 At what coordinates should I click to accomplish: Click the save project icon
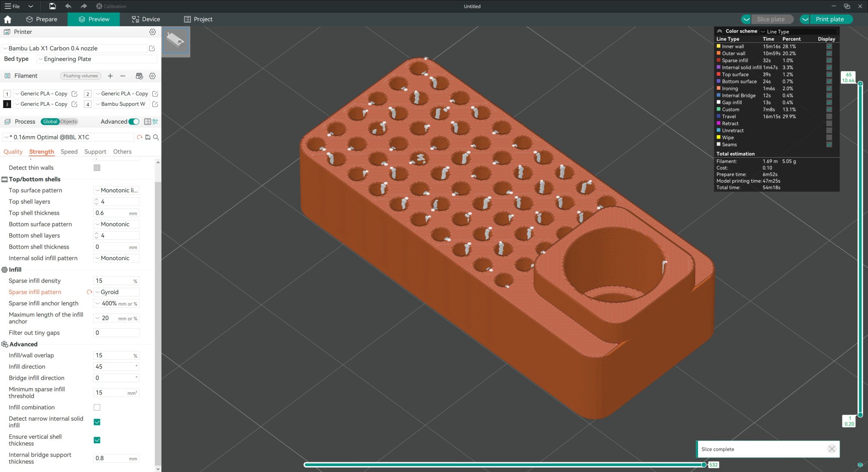pos(52,6)
